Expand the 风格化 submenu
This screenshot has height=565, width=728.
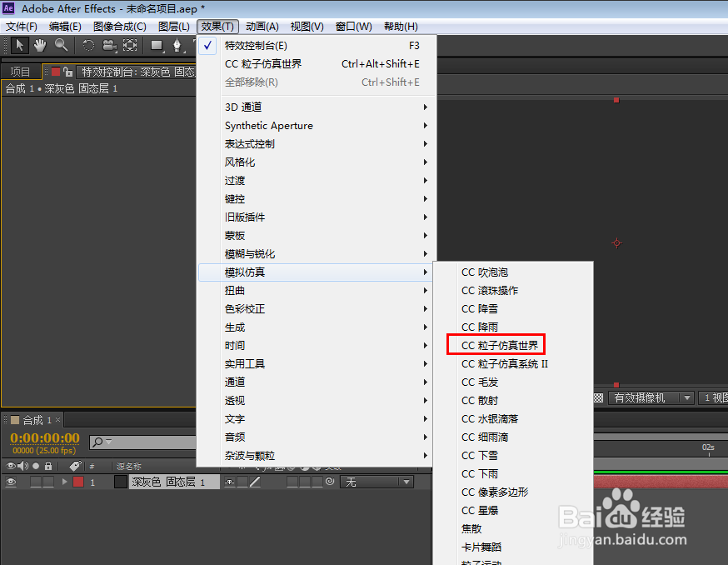[317, 162]
